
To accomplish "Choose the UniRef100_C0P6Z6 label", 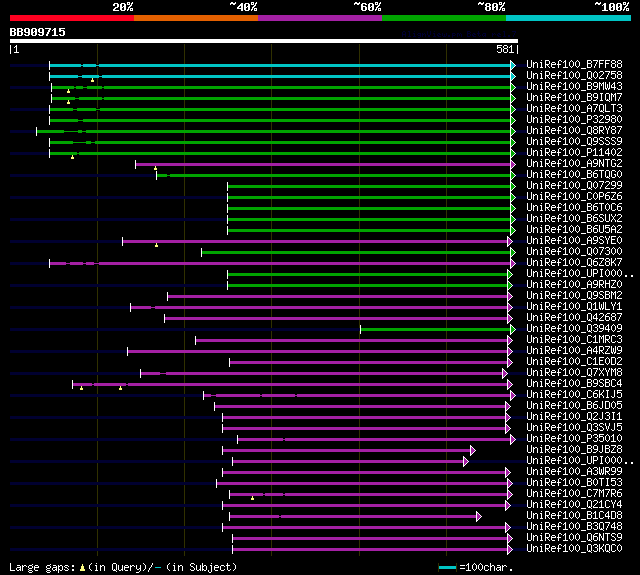I will pyautogui.click(x=574, y=197).
